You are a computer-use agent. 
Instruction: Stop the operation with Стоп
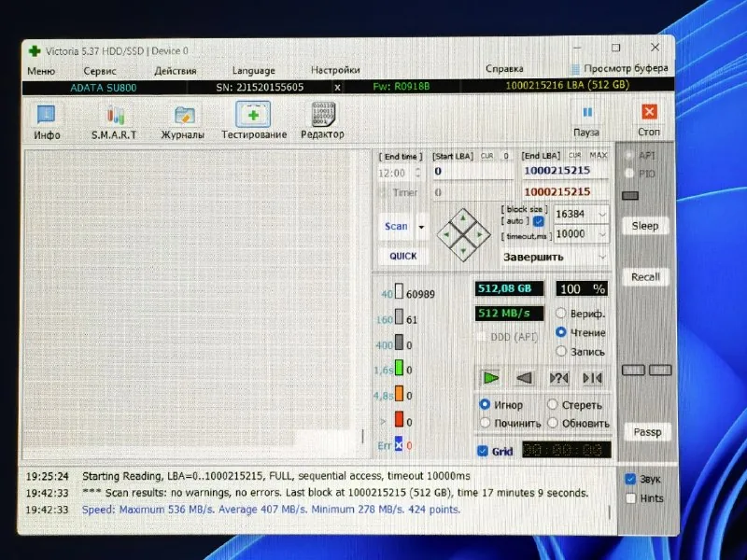(x=649, y=120)
